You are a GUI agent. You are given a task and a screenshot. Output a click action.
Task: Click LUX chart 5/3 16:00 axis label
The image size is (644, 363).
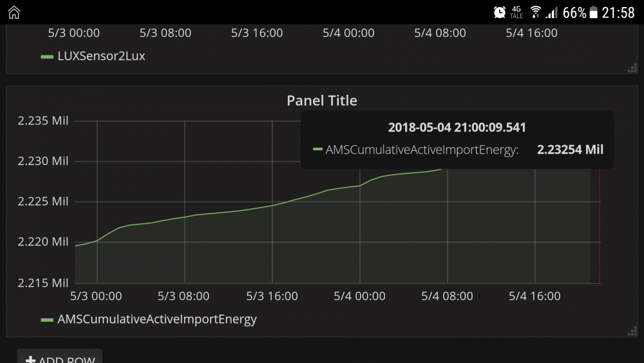click(x=257, y=33)
